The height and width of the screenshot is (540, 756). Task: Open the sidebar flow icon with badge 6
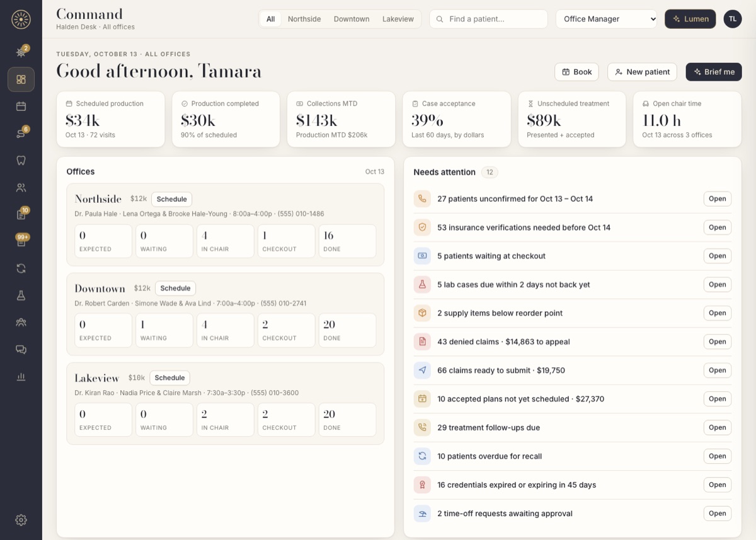point(21,134)
